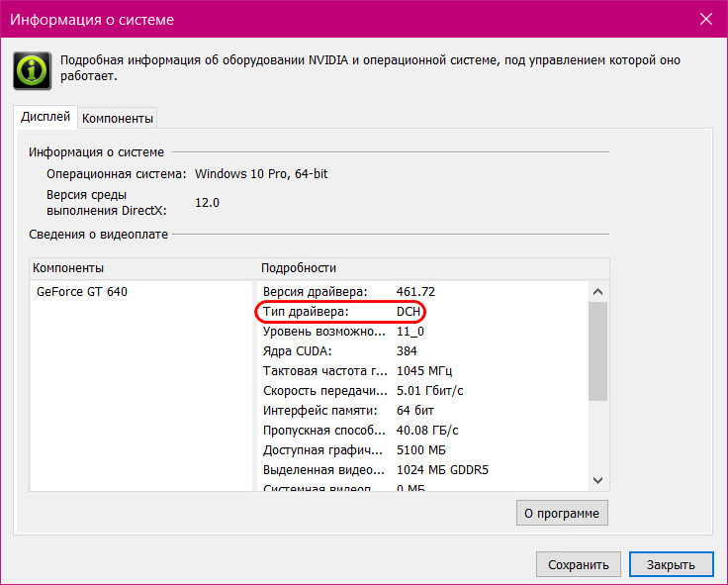Image resolution: width=728 pixels, height=585 pixels.
Task: Switch to the Дисплей tab
Action: pos(45,116)
